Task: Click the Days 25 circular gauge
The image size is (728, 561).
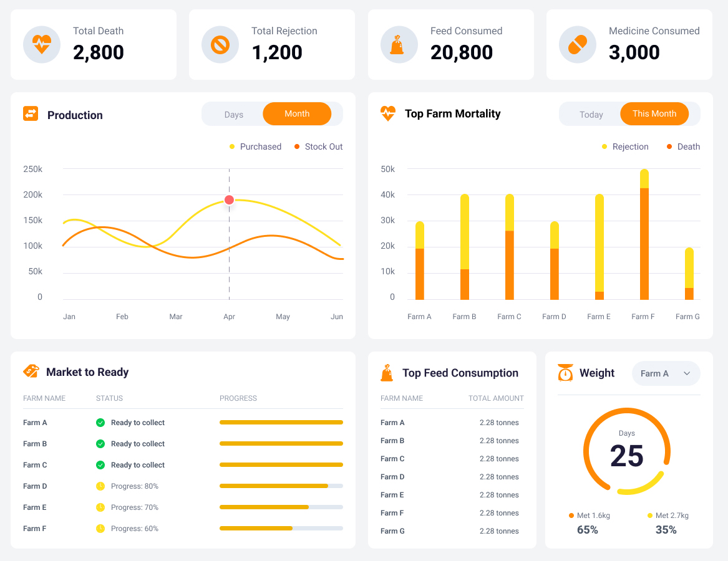Action: [627, 451]
